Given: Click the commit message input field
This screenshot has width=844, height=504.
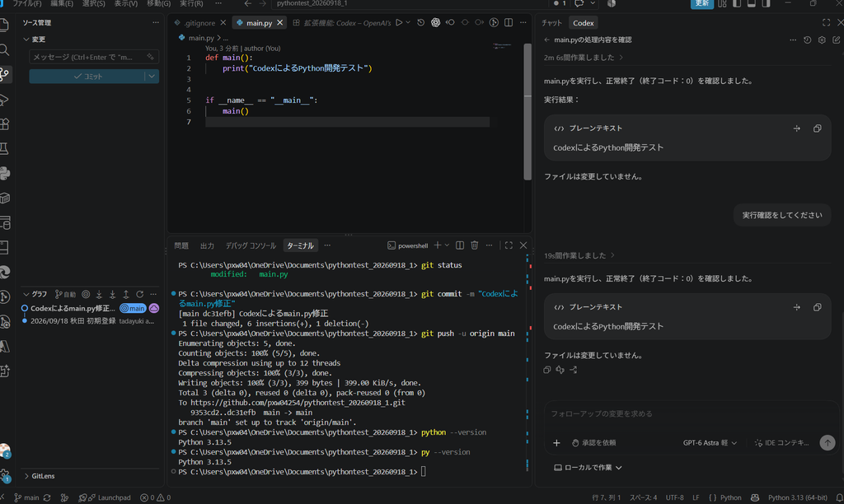Looking at the screenshot, I should [x=94, y=57].
